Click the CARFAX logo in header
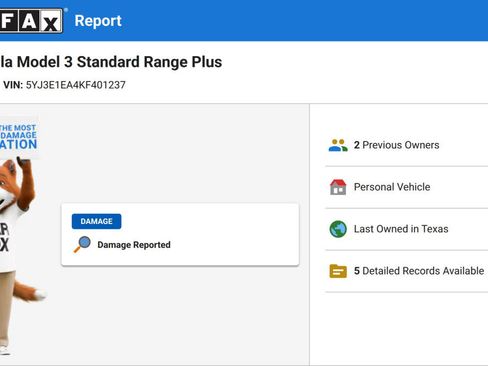 point(31,21)
